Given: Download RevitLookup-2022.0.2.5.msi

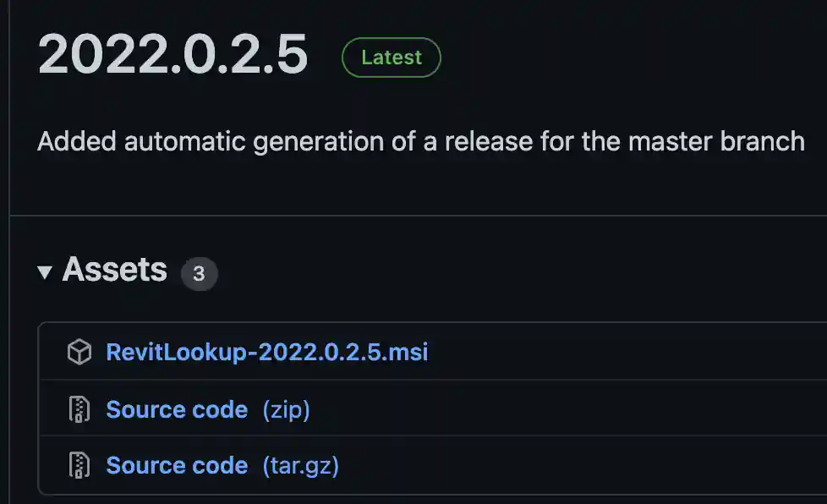Looking at the screenshot, I should (267, 352).
